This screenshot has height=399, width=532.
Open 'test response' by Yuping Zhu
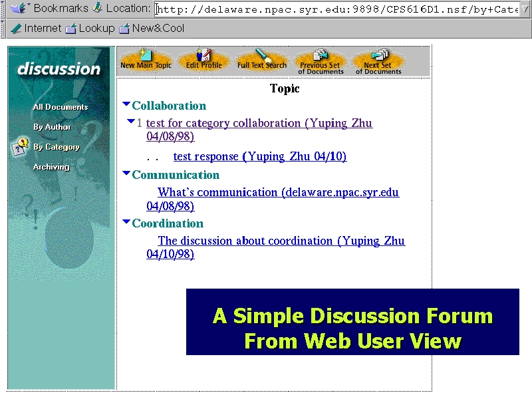coord(260,156)
